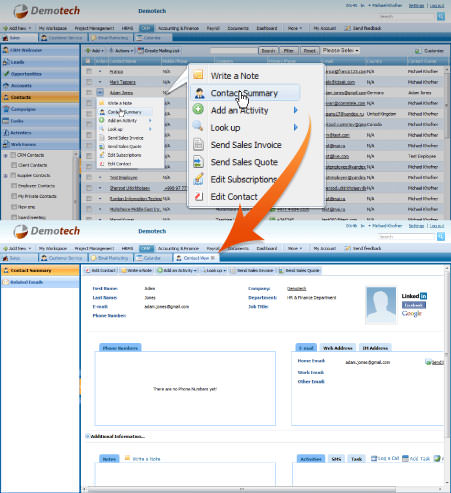Click Create Mailing List toolbar button
The height and width of the screenshot is (493, 451).
tap(159, 51)
